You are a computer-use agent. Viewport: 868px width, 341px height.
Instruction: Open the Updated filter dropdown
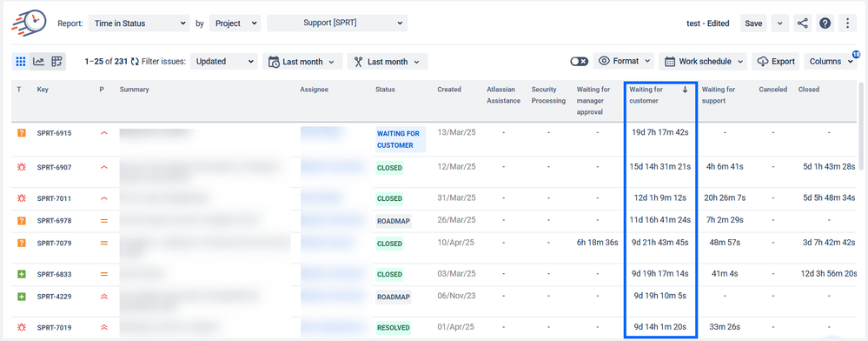click(224, 62)
